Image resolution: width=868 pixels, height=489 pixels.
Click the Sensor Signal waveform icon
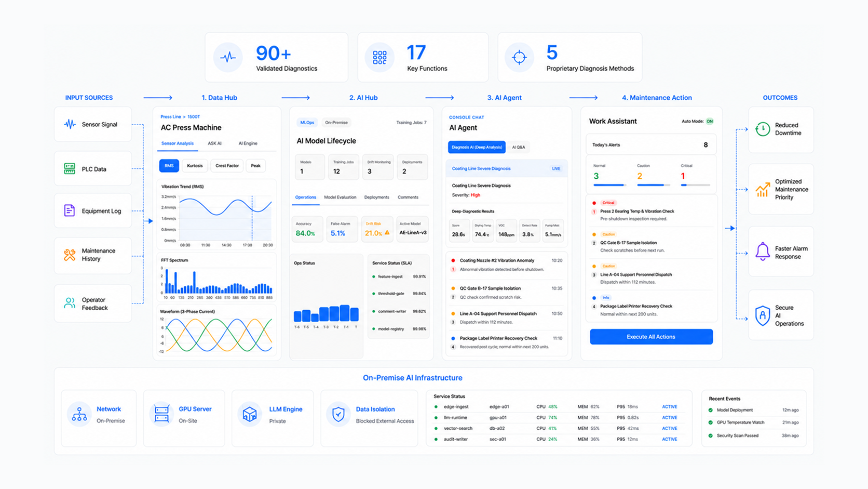[x=70, y=124]
